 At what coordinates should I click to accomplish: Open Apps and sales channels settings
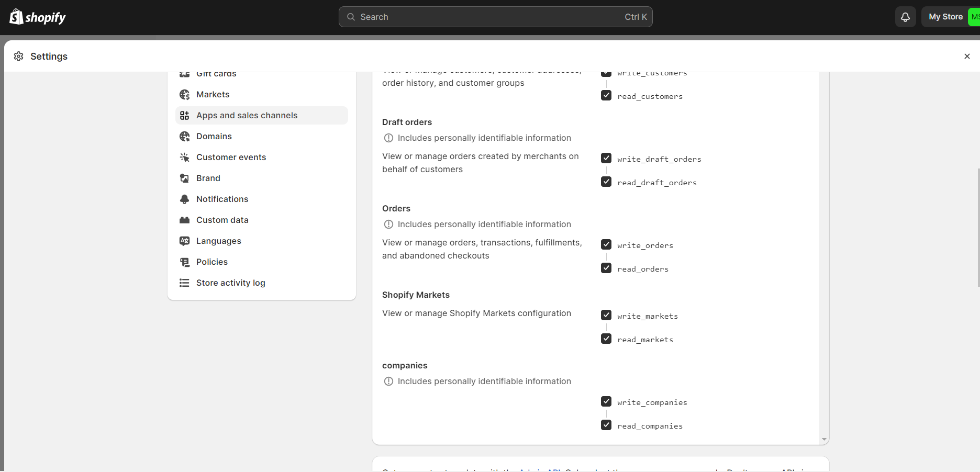247,116
